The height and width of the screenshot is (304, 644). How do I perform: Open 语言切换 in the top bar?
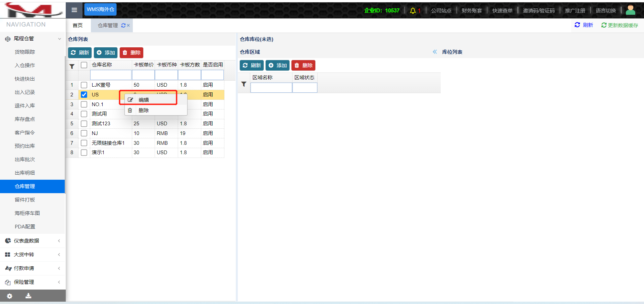click(x=606, y=11)
